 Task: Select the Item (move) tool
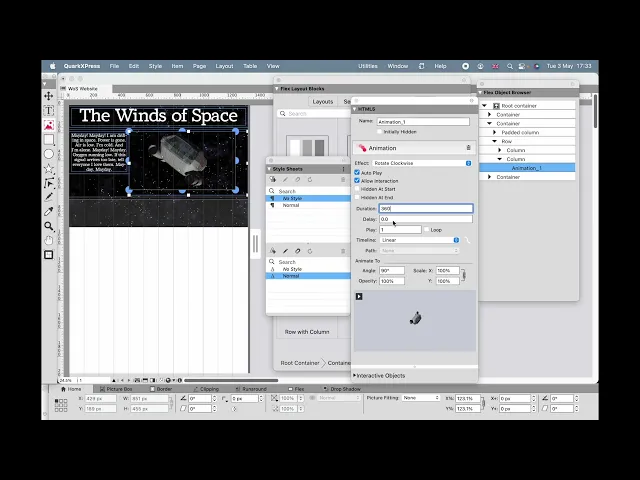(x=49, y=96)
